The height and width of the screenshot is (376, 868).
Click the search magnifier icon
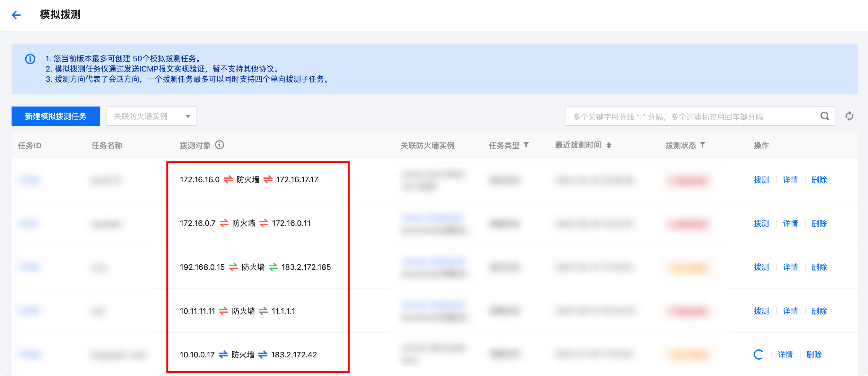point(825,116)
